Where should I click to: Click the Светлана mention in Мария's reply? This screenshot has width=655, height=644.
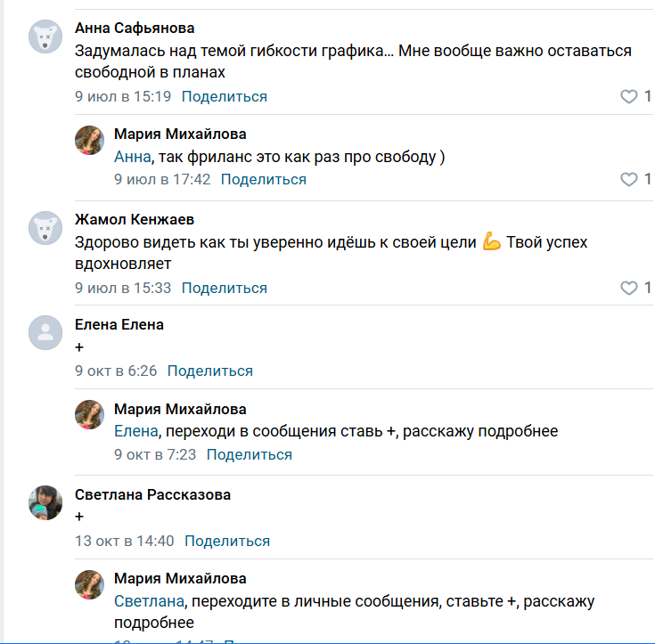tap(148, 601)
